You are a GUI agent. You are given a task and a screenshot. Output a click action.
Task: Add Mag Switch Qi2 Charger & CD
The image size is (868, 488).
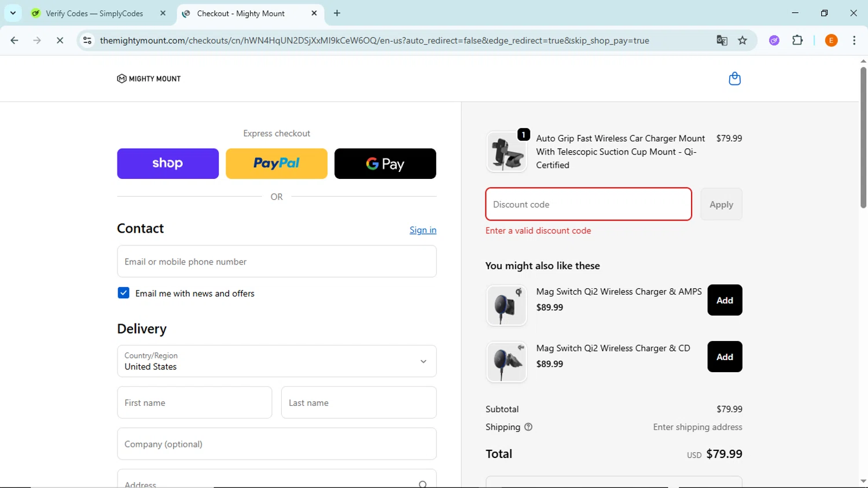click(724, 357)
